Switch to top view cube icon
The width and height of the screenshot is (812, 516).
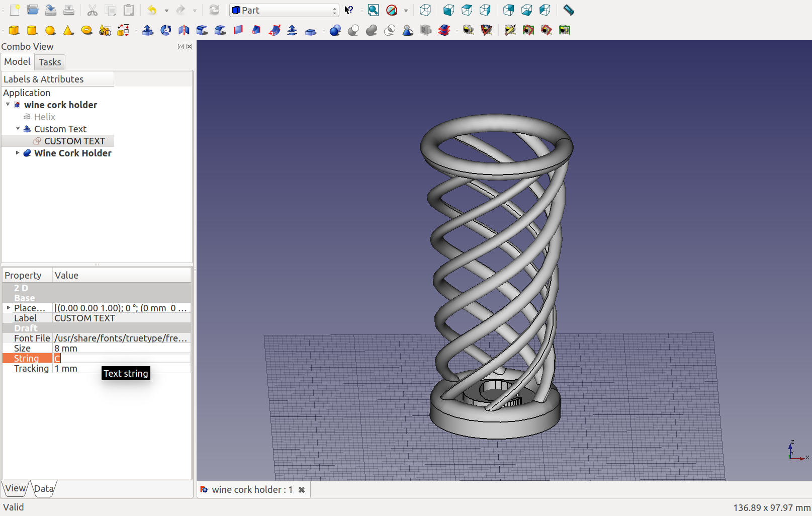click(x=467, y=10)
